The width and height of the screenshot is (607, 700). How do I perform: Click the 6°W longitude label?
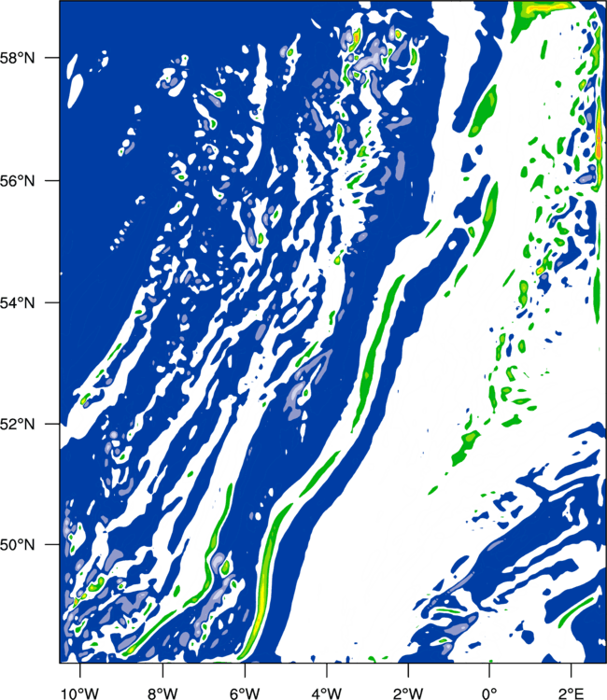pyautogui.click(x=245, y=693)
